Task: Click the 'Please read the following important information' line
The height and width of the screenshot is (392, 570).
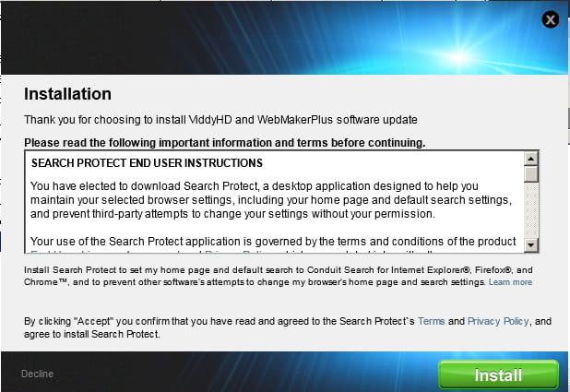Action: 224,143
